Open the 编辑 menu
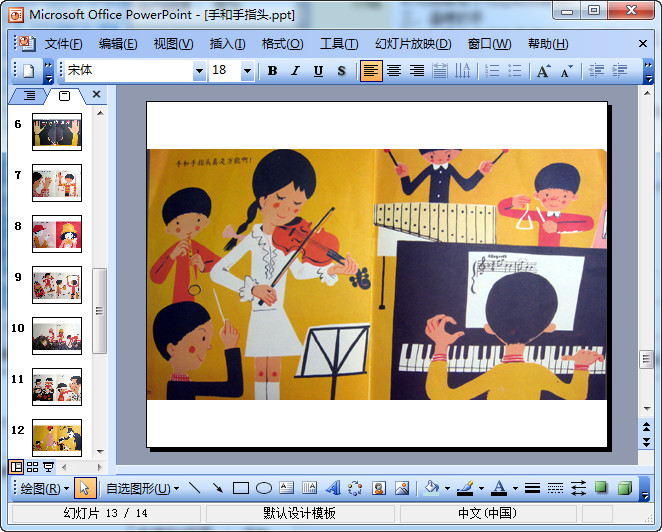 118,44
